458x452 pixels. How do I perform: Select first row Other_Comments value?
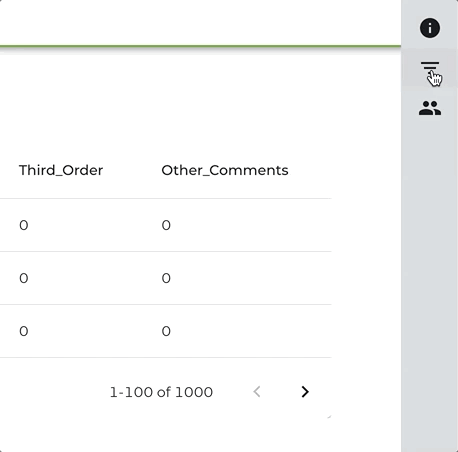coord(166,225)
